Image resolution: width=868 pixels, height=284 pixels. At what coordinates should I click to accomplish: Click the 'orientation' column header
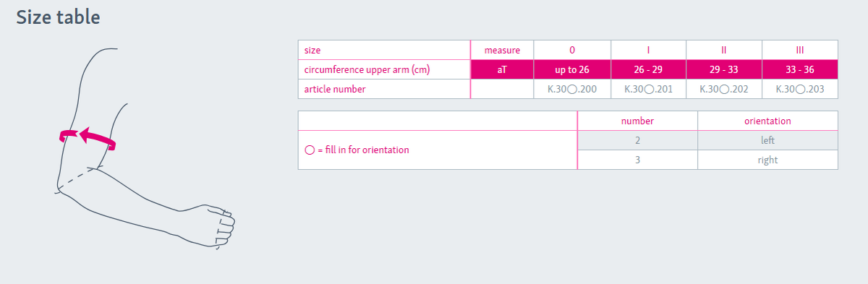767,121
